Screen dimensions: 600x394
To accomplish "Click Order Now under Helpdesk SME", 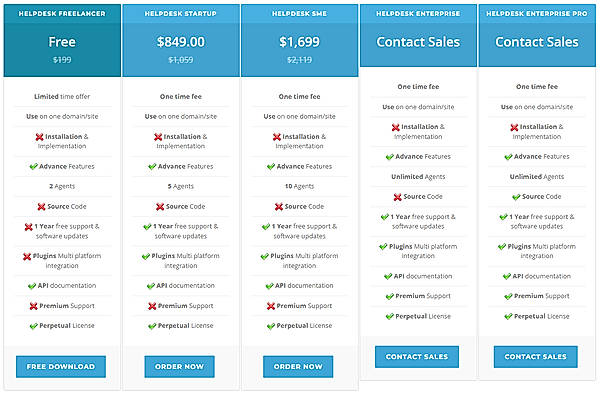I will point(298,366).
